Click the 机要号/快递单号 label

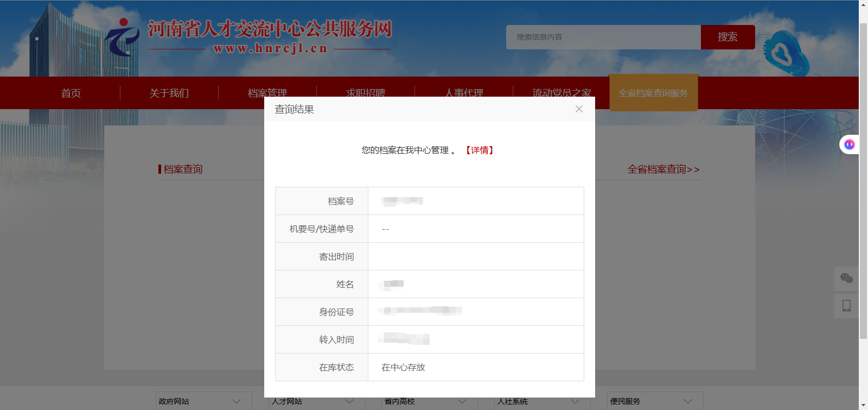pyautogui.click(x=322, y=229)
